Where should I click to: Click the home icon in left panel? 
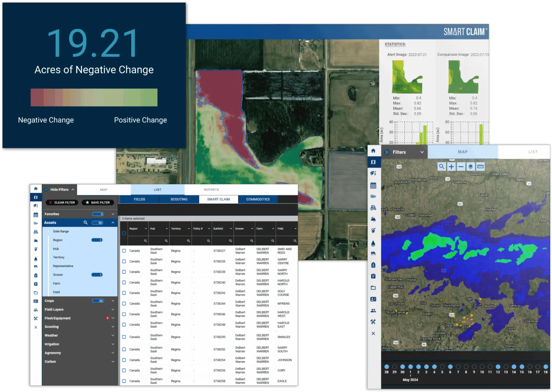coord(36,189)
